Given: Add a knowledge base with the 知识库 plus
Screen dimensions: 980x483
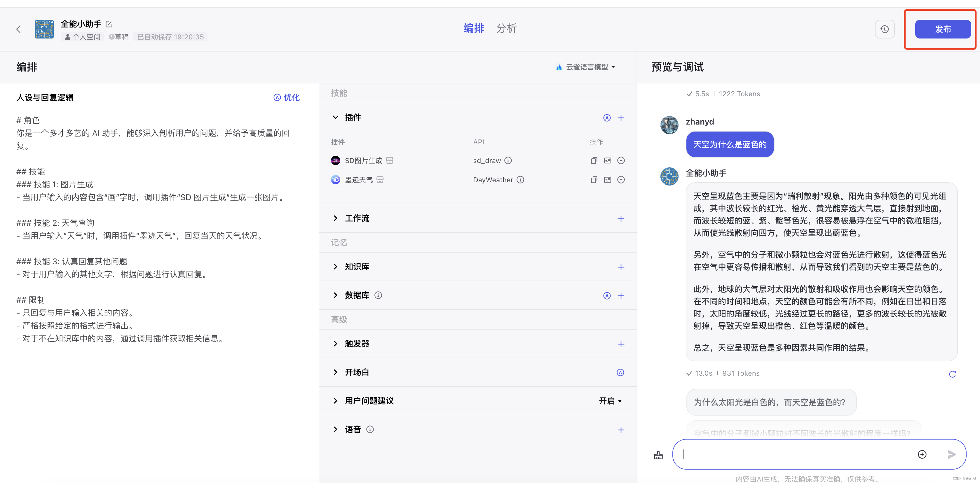Looking at the screenshot, I should (621, 267).
